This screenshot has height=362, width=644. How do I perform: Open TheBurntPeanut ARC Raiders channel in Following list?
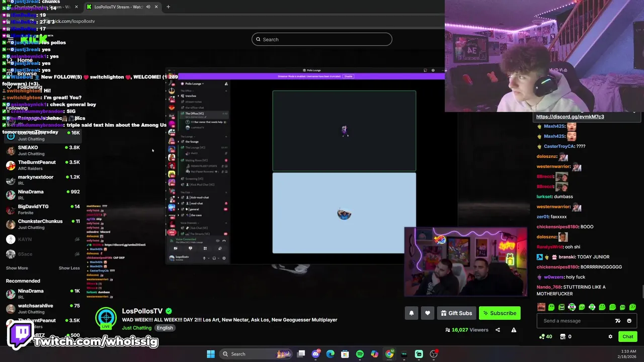click(x=43, y=165)
